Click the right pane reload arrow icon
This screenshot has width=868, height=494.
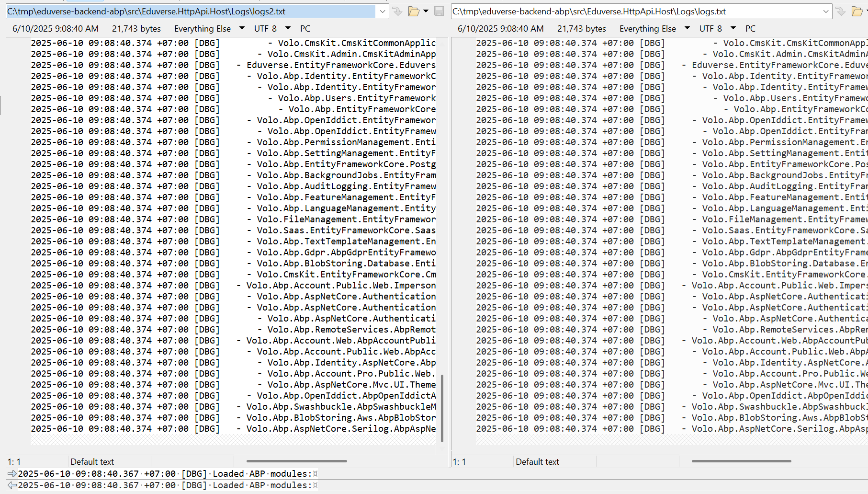840,11
